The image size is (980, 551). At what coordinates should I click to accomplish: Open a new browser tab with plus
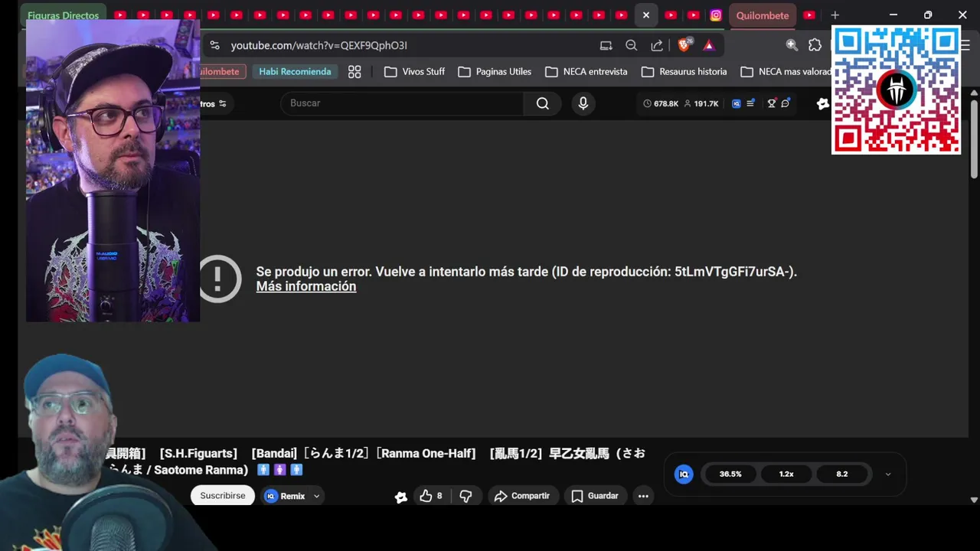tap(835, 15)
